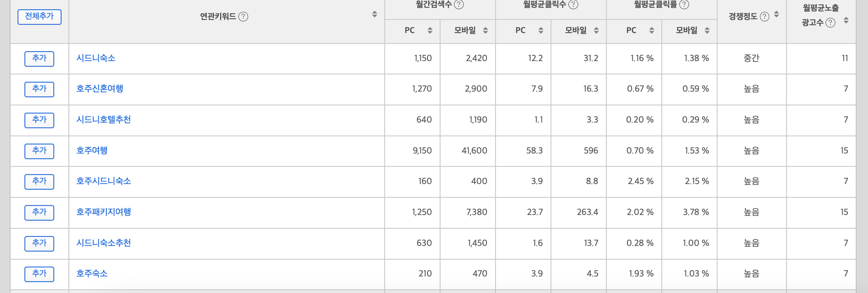The image size is (868, 293).
Task: Sort 월평균노출 광고수 column
Action: [x=846, y=20]
